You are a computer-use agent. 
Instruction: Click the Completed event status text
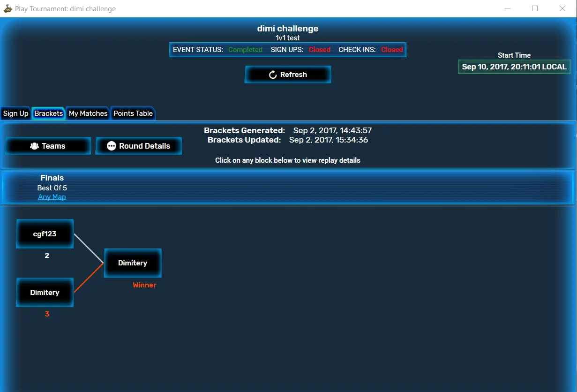(245, 50)
